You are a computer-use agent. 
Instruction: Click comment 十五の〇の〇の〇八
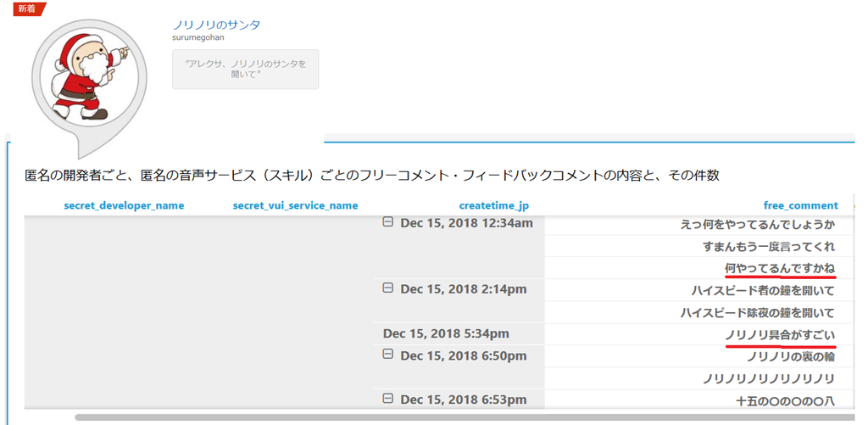786,400
